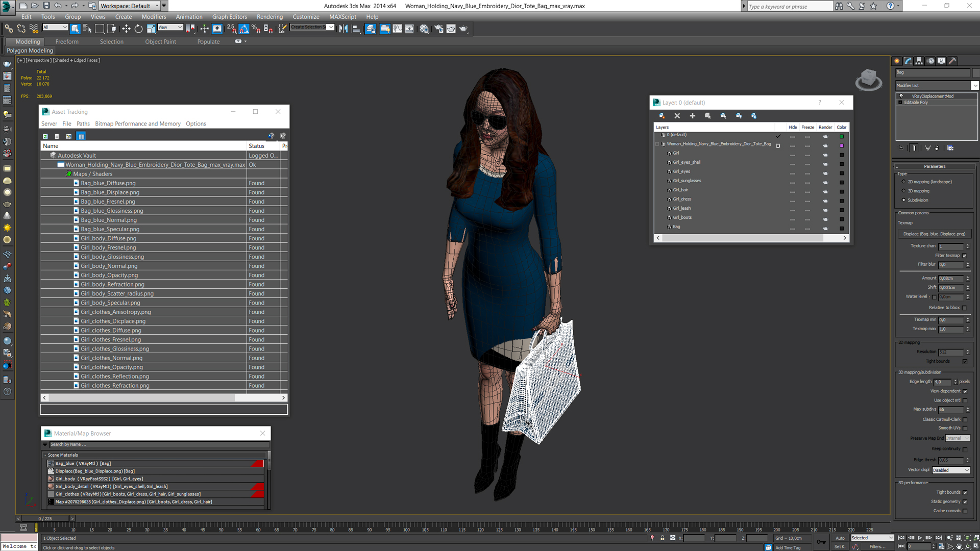Select the 2D mapping (landscape) radio button
980x551 pixels.
[x=903, y=182]
